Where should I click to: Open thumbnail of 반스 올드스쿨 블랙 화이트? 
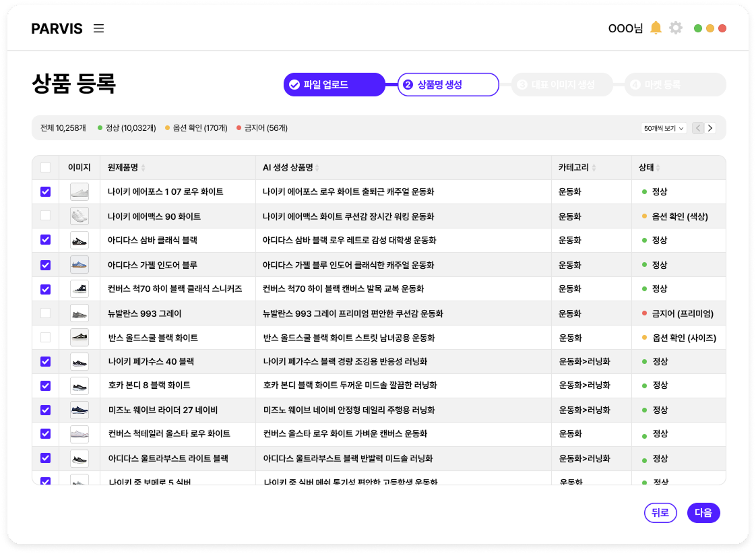[79, 338]
